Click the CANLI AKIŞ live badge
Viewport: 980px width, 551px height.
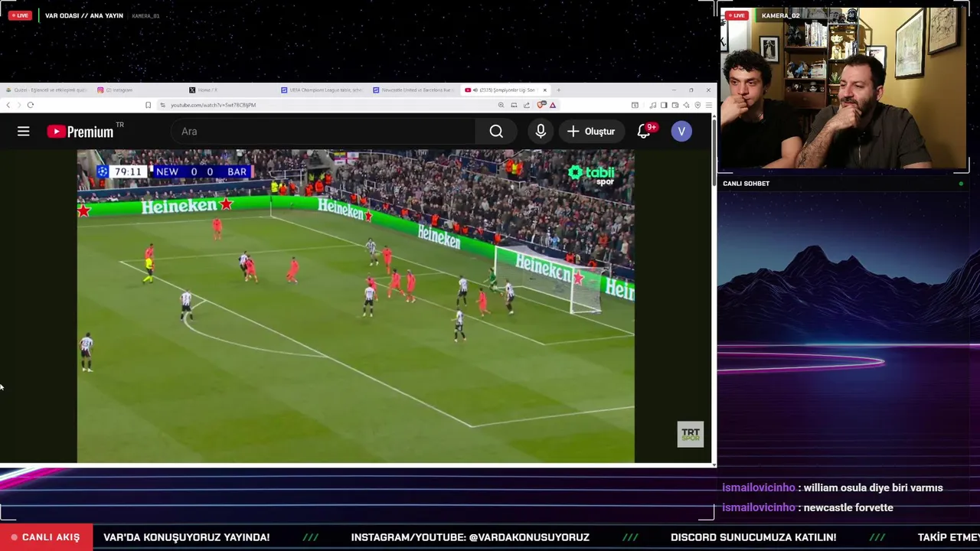tap(46, 537)
